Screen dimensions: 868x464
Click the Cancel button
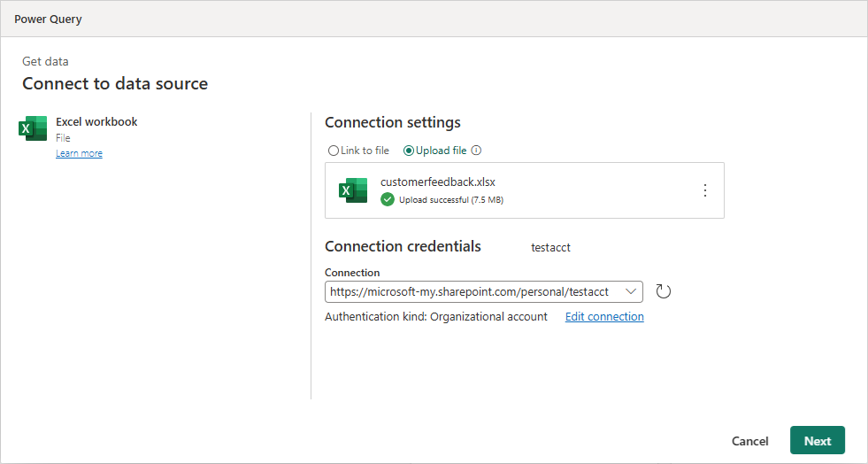click(x=750, y=441)
